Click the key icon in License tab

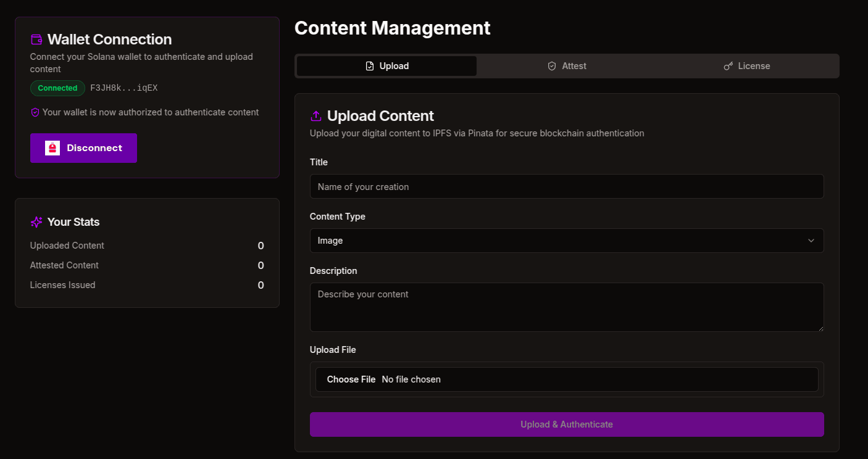(x=728, y=66)
